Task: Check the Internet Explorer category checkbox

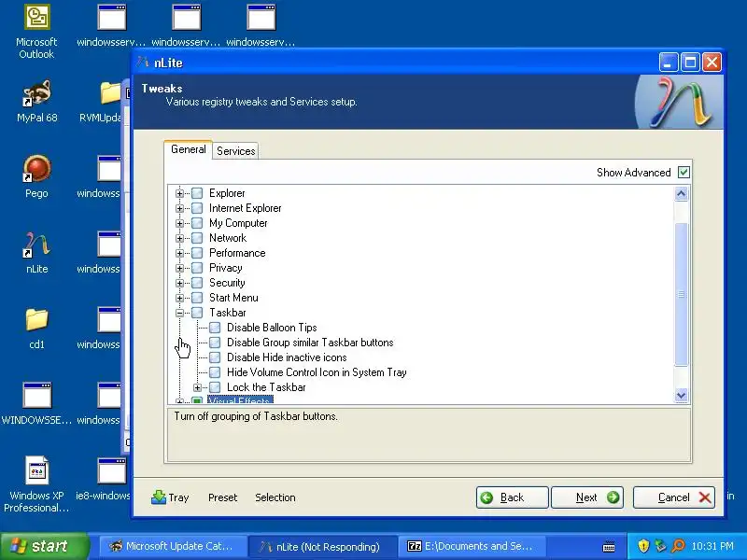Action: [x=197, y=208]
